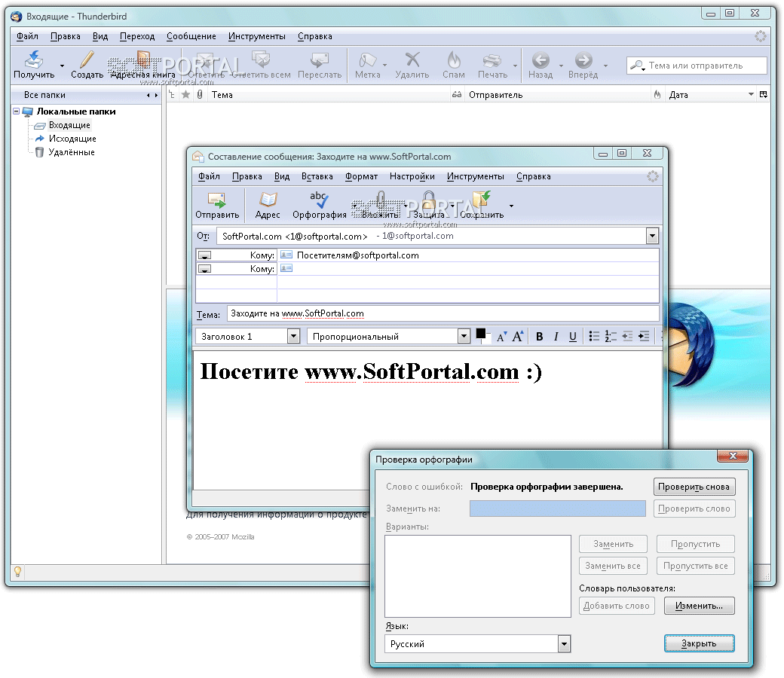784x678 pixels.
Task: Click the Создать (Write) pencil icon
Action: 87,60
